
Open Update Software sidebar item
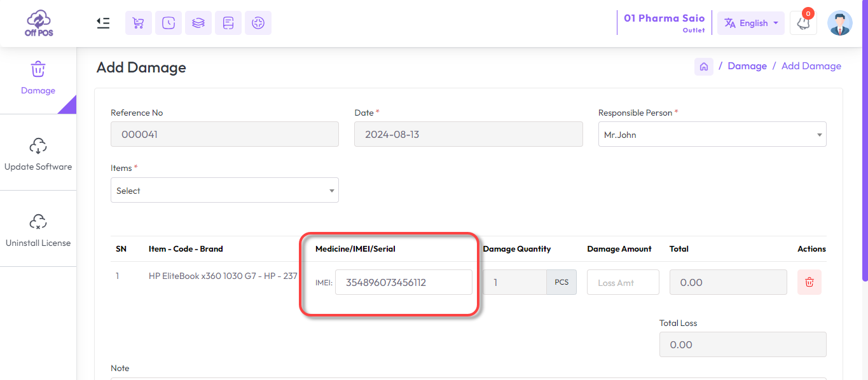click(x=38, y=153)
